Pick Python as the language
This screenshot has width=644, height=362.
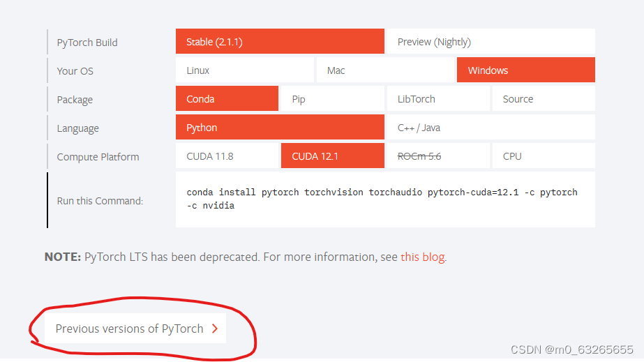(x=280, y=127)
